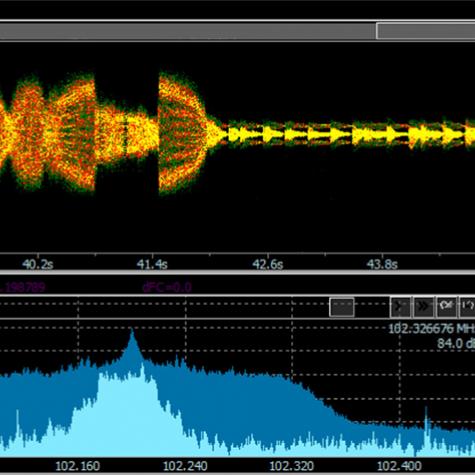
Task: Click the 102.326676 MHz cursor readout
Action: 432,329
